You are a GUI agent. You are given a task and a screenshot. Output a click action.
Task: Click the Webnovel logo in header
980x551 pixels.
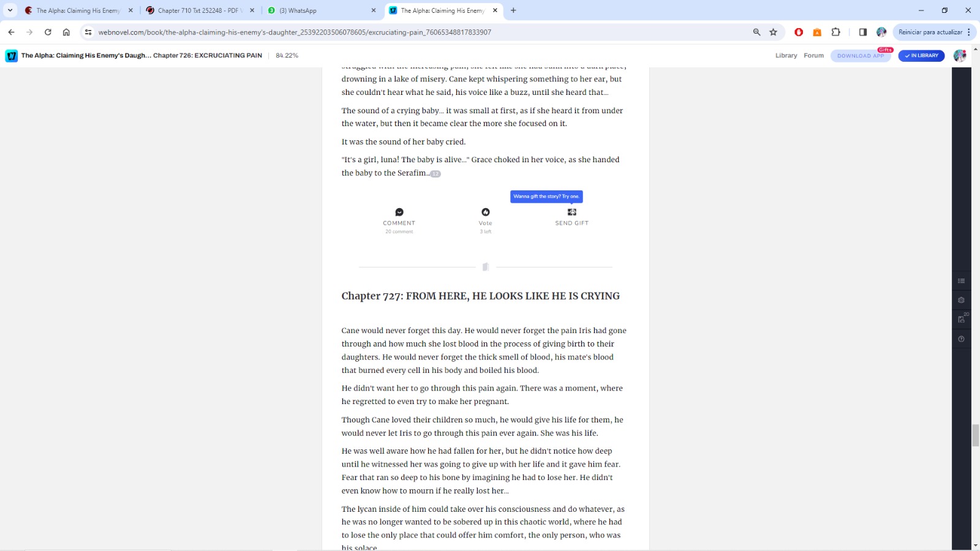[x=12, y=56]
